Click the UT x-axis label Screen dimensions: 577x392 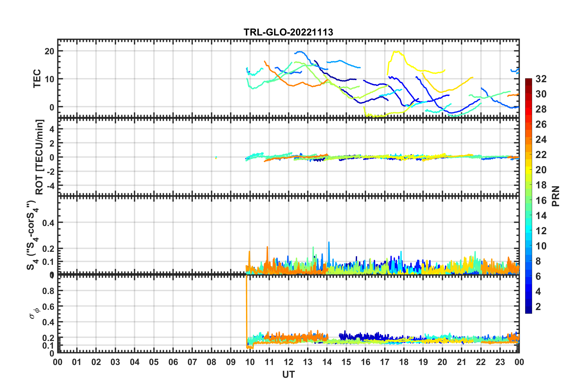click(x=288, y=375)
